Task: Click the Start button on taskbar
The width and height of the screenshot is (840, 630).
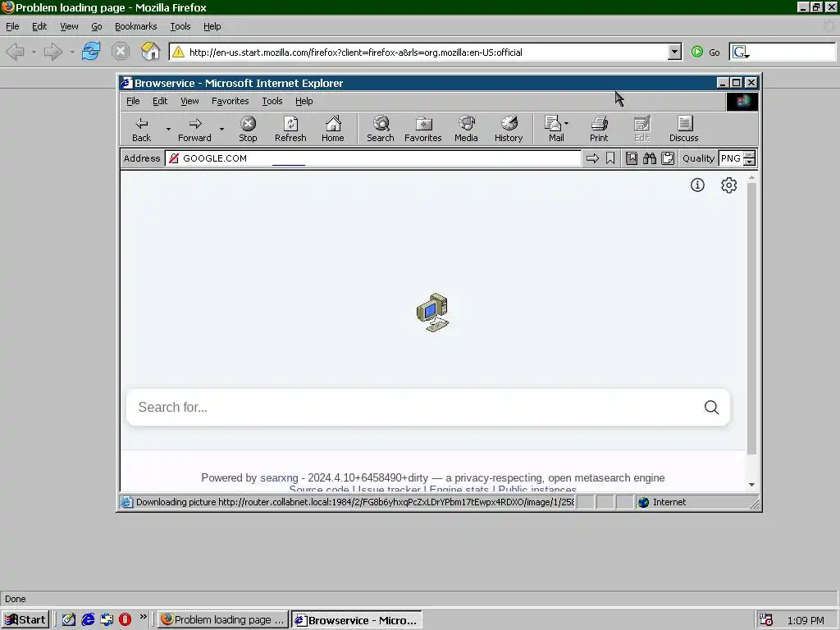Action: point(25,620)
